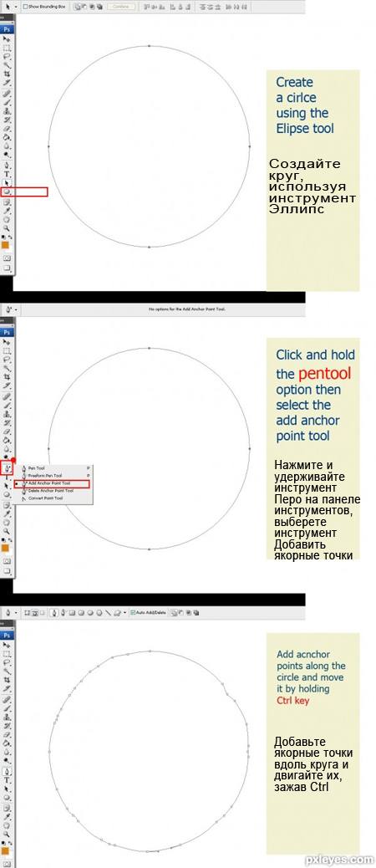Open geometry options arrow beside Custom Shape icon
Viewport: 376px width, 868px height.
(125, 613)
